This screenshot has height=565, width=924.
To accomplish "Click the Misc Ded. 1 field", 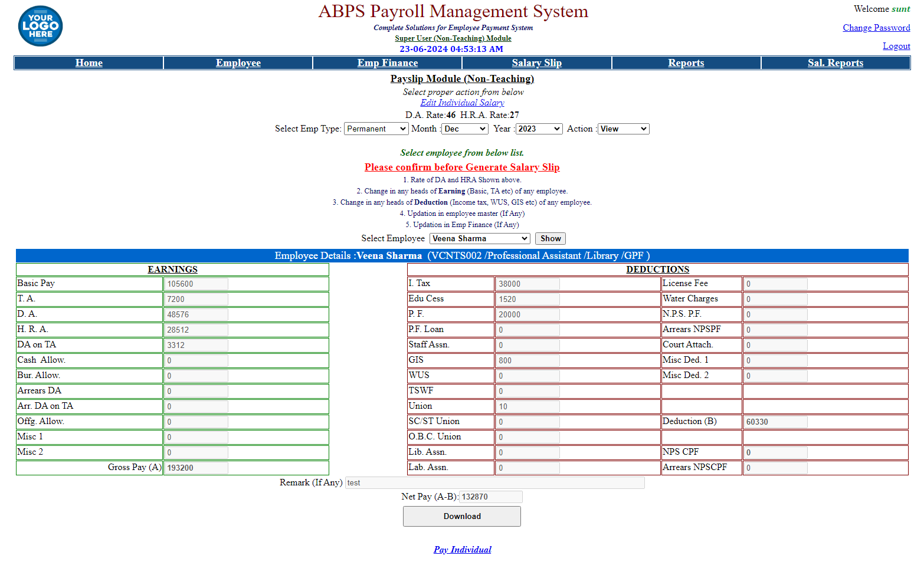I will tap(775, 360).
